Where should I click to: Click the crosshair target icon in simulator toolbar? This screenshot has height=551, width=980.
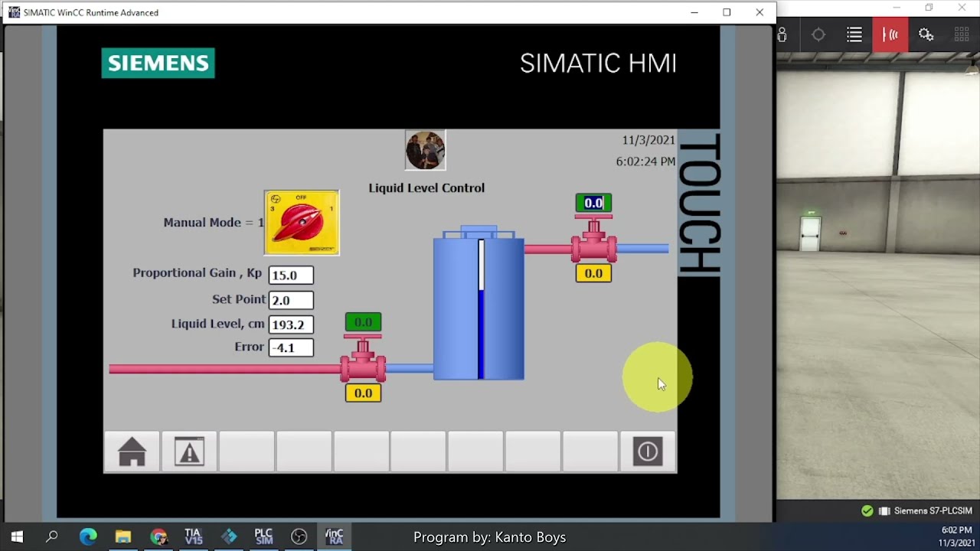[818, 34]
